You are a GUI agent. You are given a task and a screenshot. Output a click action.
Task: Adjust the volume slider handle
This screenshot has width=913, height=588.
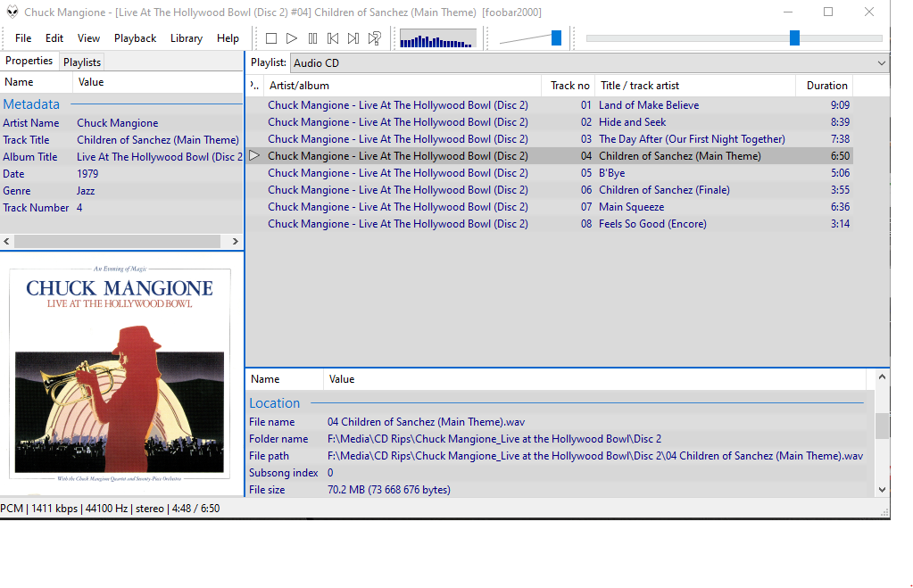pos(556,38)
